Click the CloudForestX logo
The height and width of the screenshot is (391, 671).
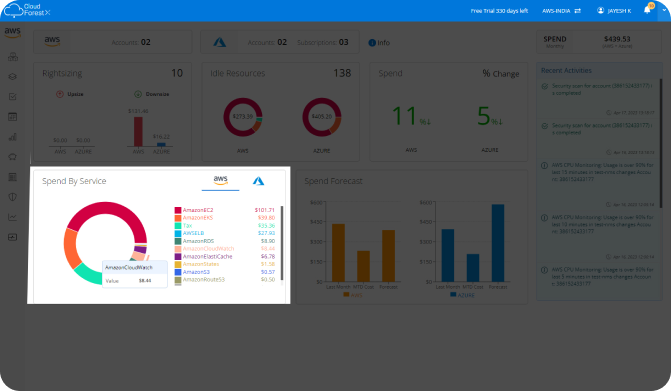pos(27,10)
